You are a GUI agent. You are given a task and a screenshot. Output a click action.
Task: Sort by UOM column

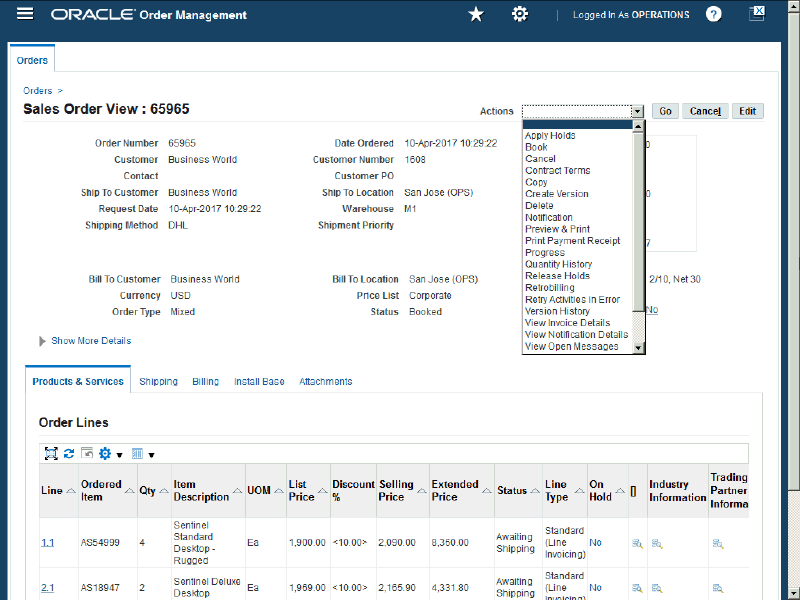click(x=279, y=491)
